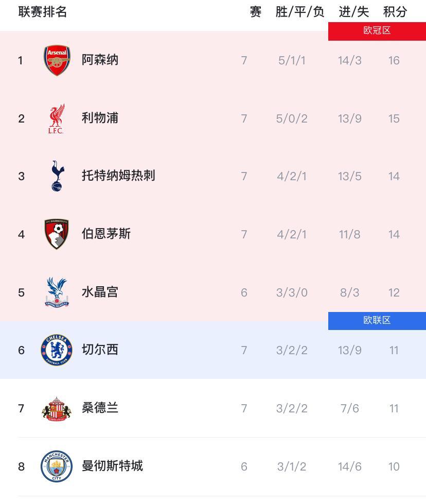Click the Sunderland club crest
The height and width of the screenshot is (504, 426).
click(57, 408)
